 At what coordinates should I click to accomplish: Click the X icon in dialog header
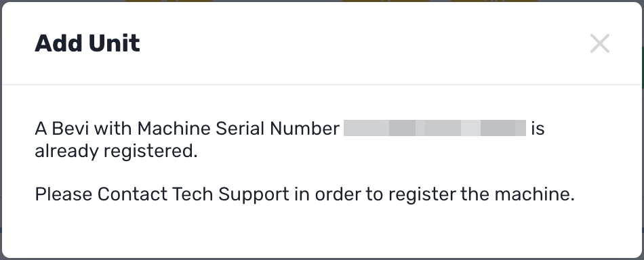(600, 43)
